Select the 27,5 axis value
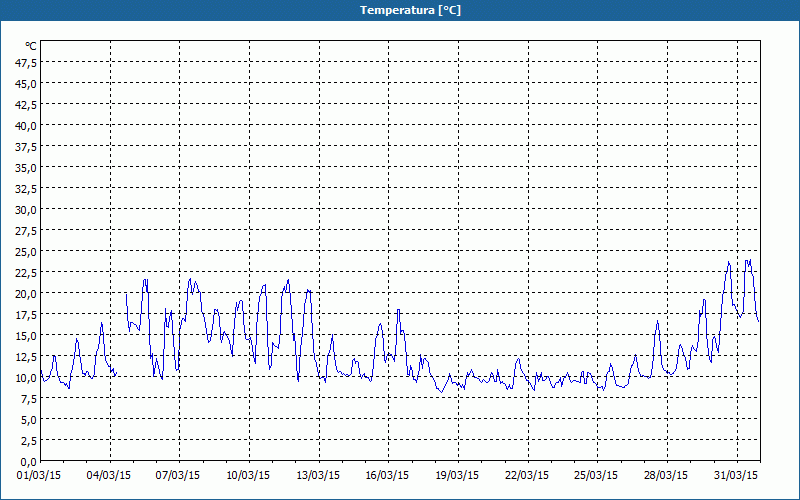 tap(27, 231)
